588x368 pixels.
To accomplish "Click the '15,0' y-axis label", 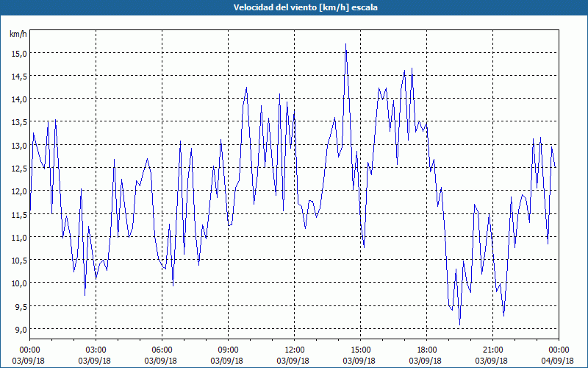I will click(x=20, y=53).
